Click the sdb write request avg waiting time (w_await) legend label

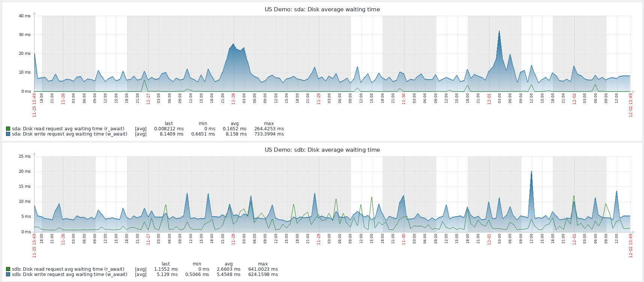click(70, 274)
